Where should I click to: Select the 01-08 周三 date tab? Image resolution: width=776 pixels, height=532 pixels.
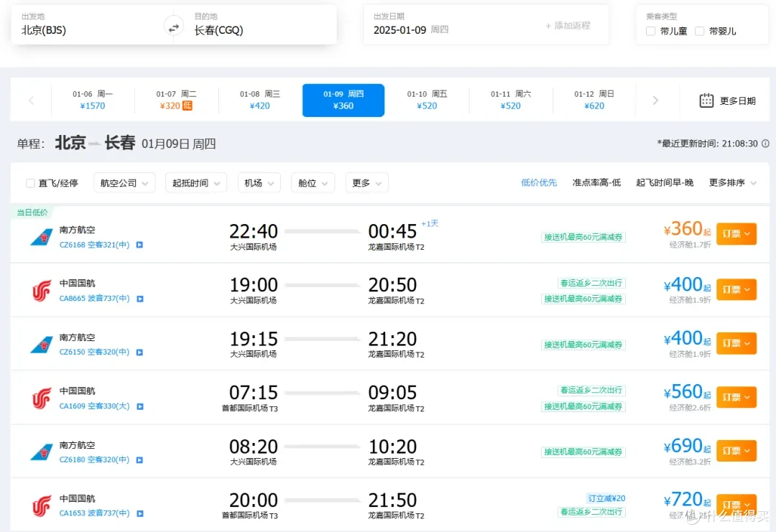point(260,100)
